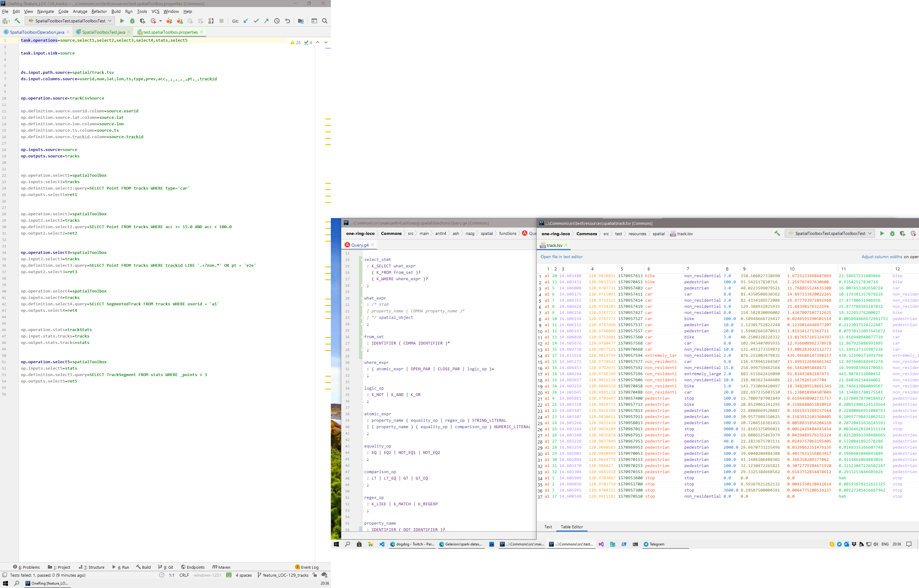Open the CRLF line separator selector
Viewport: 919px width, 588px height.
pos(184,575)
